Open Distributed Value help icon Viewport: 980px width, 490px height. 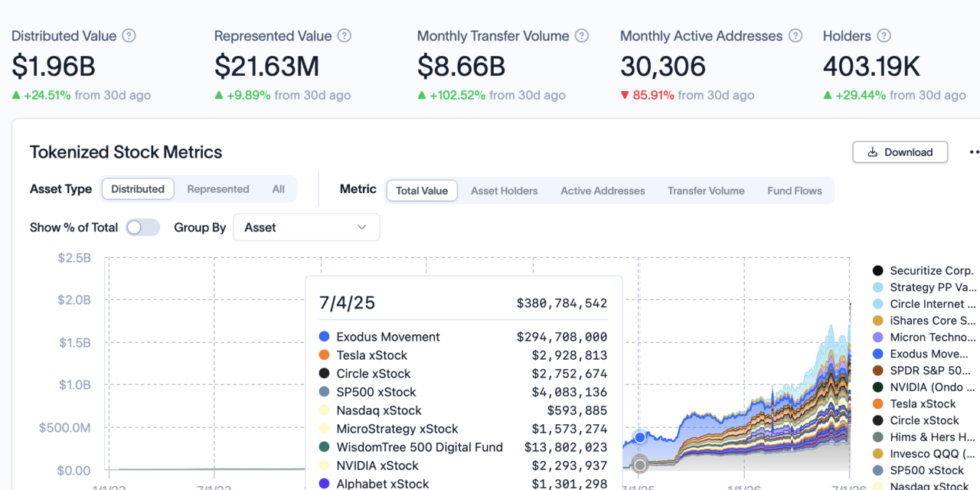pyautogui.click(x=129, y=36)
